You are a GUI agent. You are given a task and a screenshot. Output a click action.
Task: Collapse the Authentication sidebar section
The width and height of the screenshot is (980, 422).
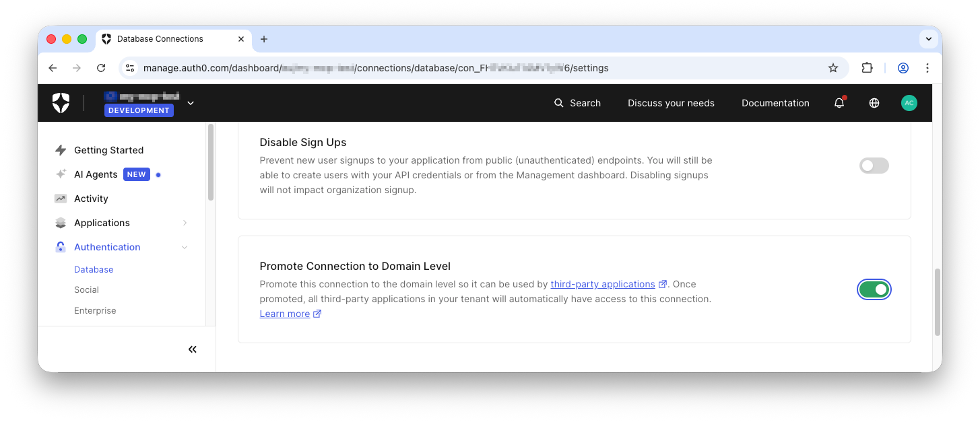pyautogui.click(x=185, y=247)
